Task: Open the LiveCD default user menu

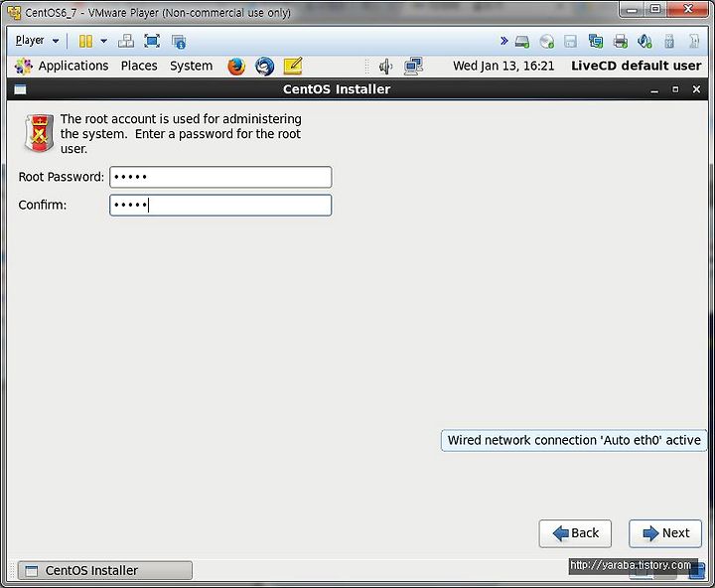Action: click(x=637, y=66)
